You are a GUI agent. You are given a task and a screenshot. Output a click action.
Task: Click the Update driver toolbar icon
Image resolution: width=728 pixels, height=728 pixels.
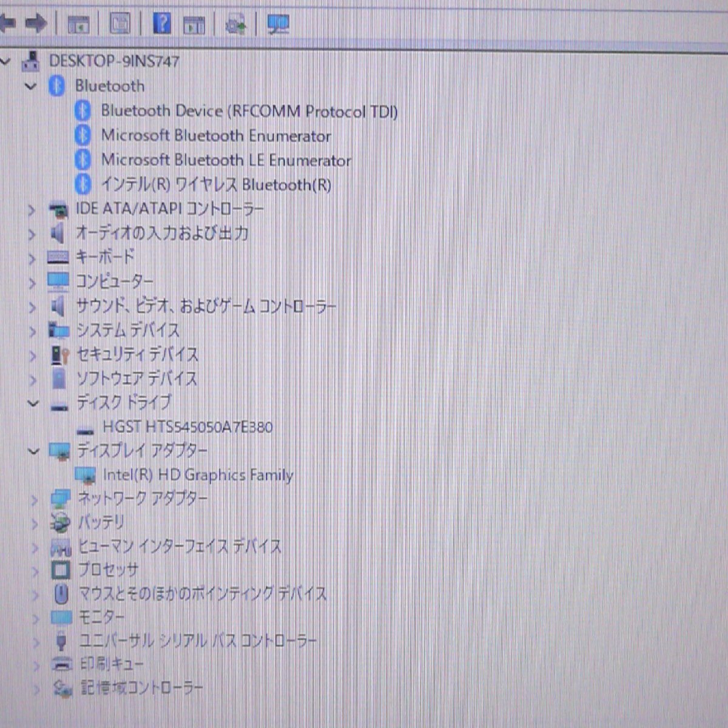(x=235, y=24)
